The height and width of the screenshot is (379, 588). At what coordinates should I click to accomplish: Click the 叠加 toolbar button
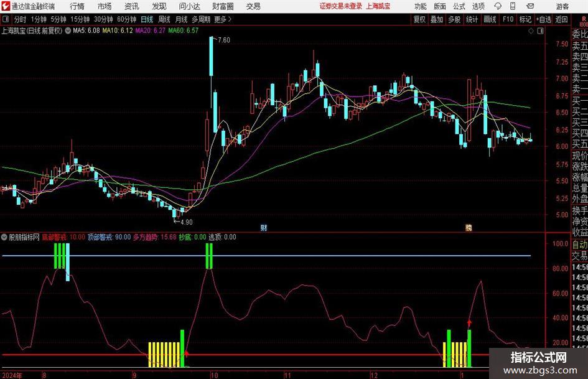[x=437, y=19]
